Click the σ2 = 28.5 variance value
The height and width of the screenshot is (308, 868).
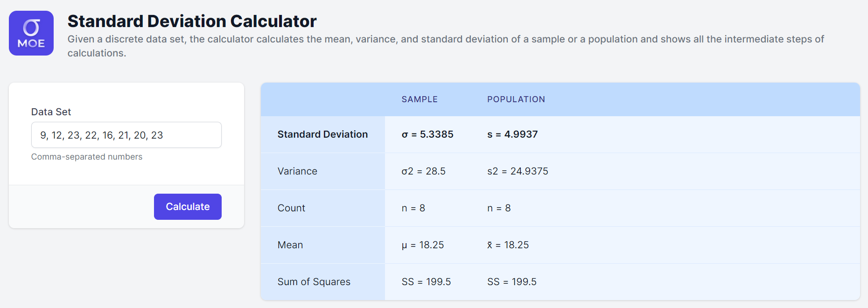pos(423,171)
